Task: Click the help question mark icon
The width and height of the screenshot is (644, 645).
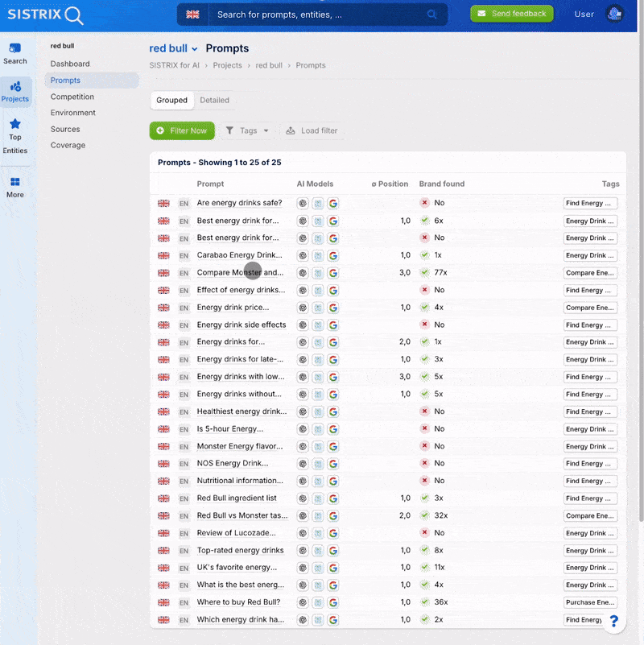Action: pyautogui.click(x=613, y=621)
